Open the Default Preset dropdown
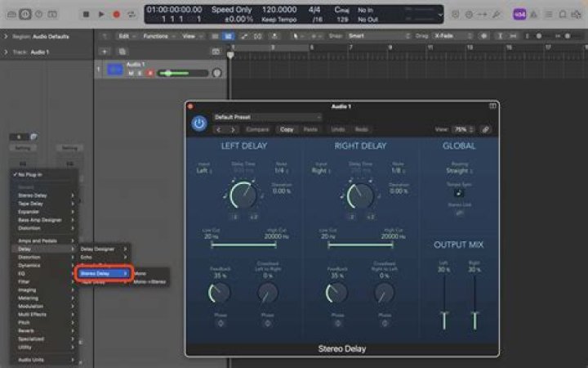The width and height of the screenshot is (588, 368). 267,117
